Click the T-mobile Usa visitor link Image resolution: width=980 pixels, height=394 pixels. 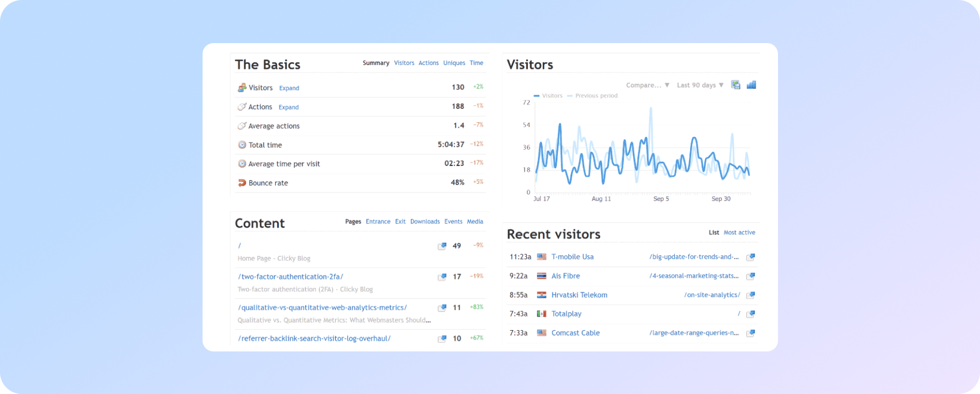coord(572,256)
